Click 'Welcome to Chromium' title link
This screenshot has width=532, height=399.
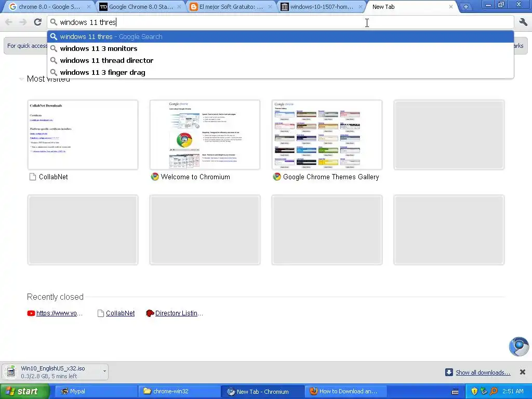click(x=195, y=177)
